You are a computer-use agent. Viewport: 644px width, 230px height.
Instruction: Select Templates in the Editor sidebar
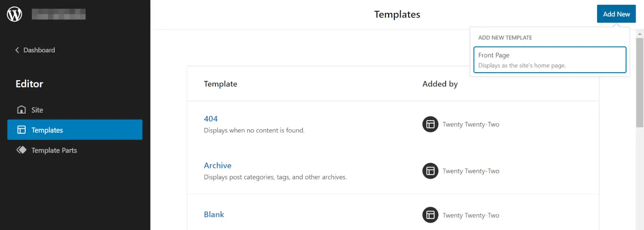[x=75, y=130]
